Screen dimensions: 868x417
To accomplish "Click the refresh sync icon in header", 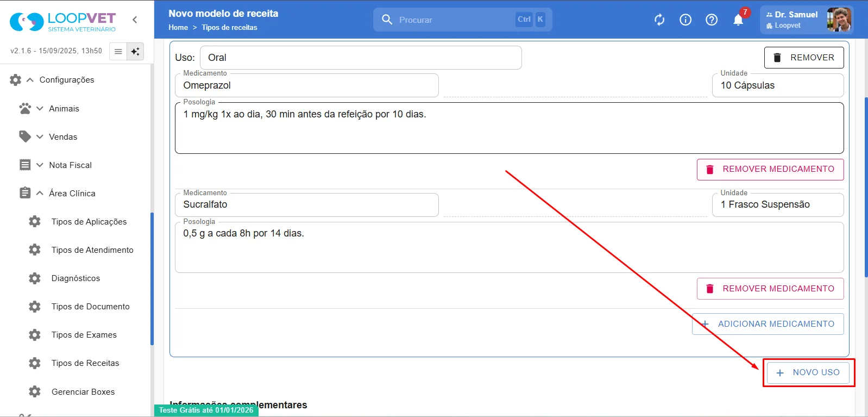I will [x=659, y=20].
